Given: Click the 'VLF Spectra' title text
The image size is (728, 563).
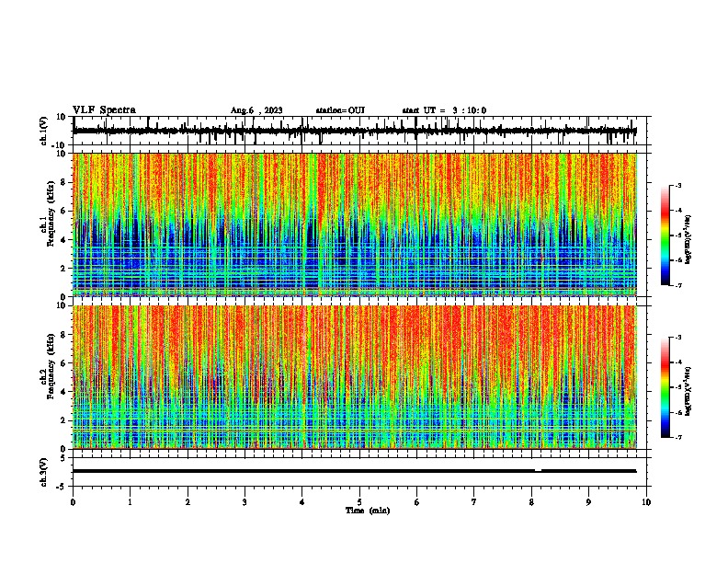Looking at the screenshot, I should tap(104, 109).
